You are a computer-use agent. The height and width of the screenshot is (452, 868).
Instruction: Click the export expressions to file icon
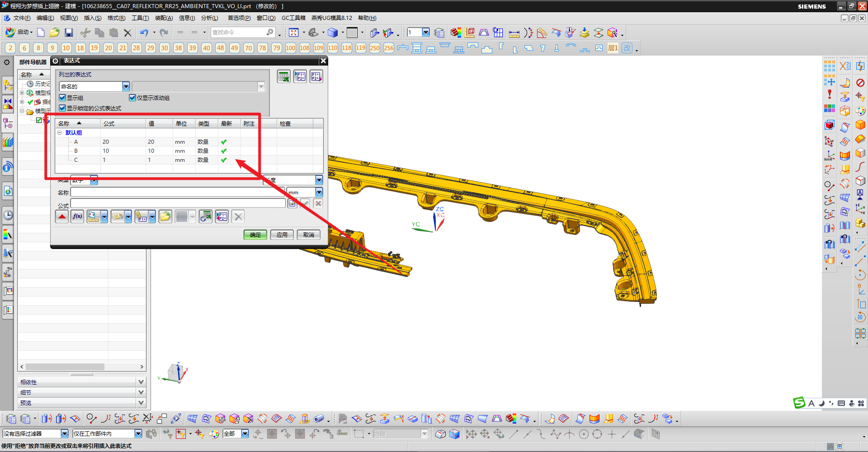pyautogui.click(x=316, y=77)
